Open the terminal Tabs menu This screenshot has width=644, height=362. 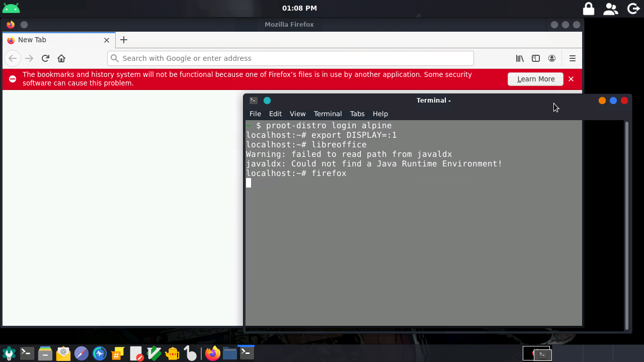[357, 114]
